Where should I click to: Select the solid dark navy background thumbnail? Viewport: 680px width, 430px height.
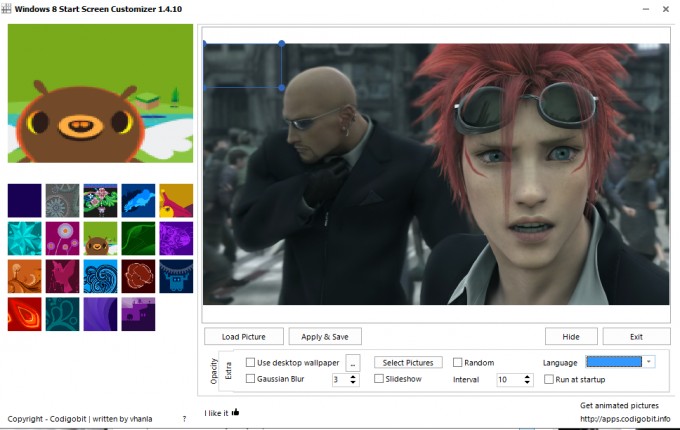24,200
